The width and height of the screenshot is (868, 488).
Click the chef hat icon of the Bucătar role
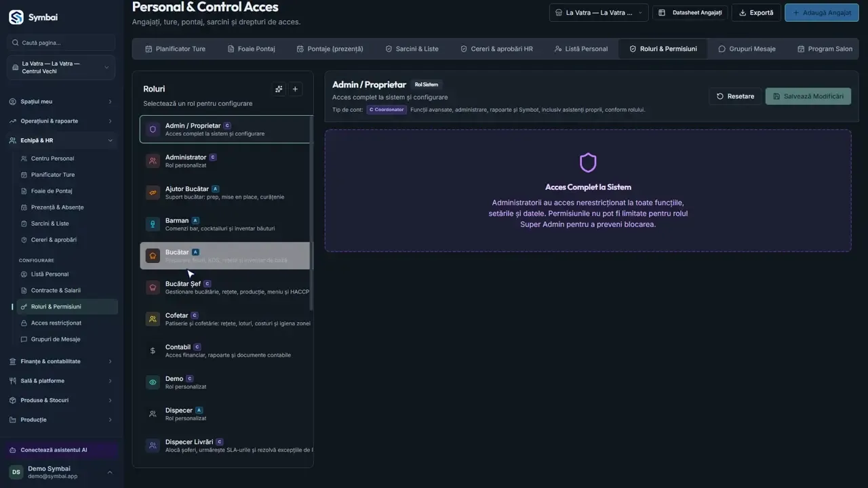coord(153,256)
